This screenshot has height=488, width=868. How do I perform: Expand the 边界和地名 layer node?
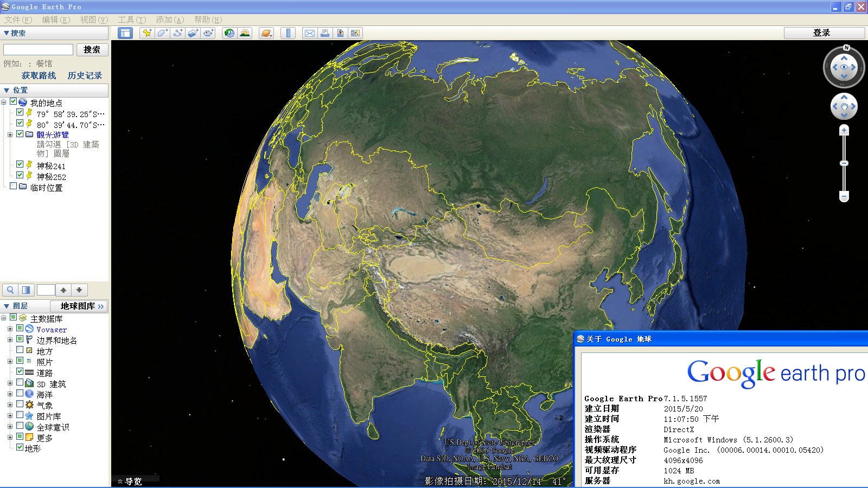[x=10, y=340]
